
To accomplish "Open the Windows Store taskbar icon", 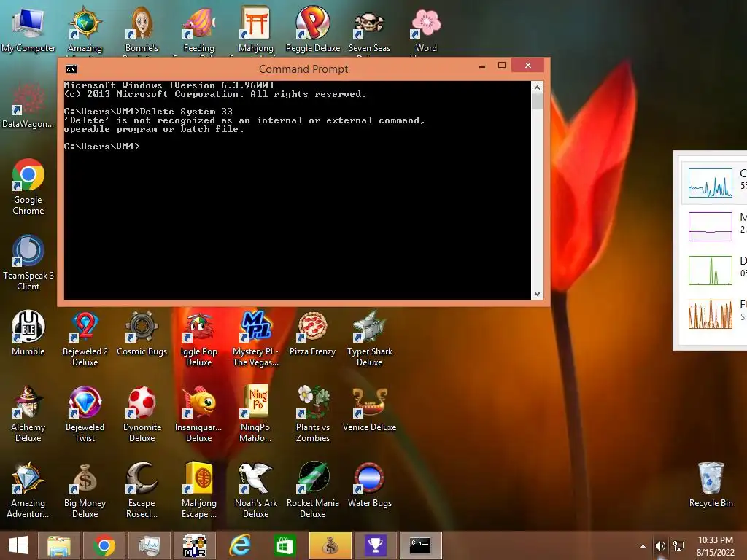I will (x=285, y=545).
